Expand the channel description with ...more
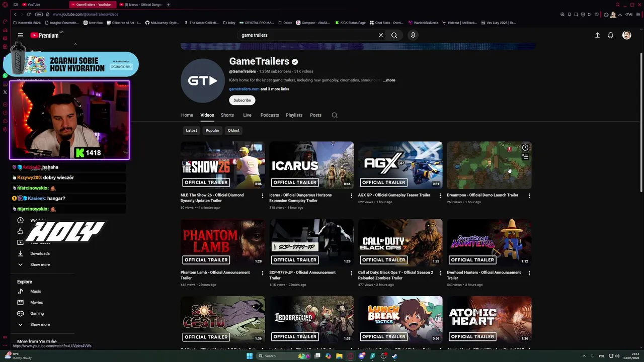This screenshot has width=644, height=362. click(x=389, y=80)
